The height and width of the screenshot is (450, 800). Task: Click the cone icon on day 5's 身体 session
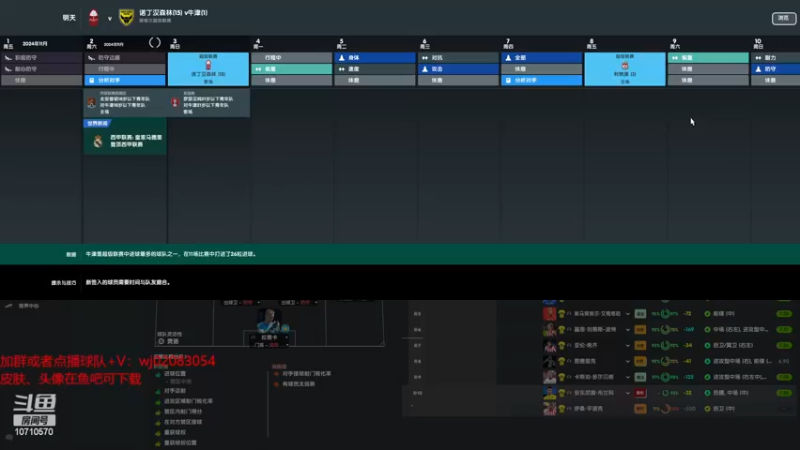click(x=342, y=58)
